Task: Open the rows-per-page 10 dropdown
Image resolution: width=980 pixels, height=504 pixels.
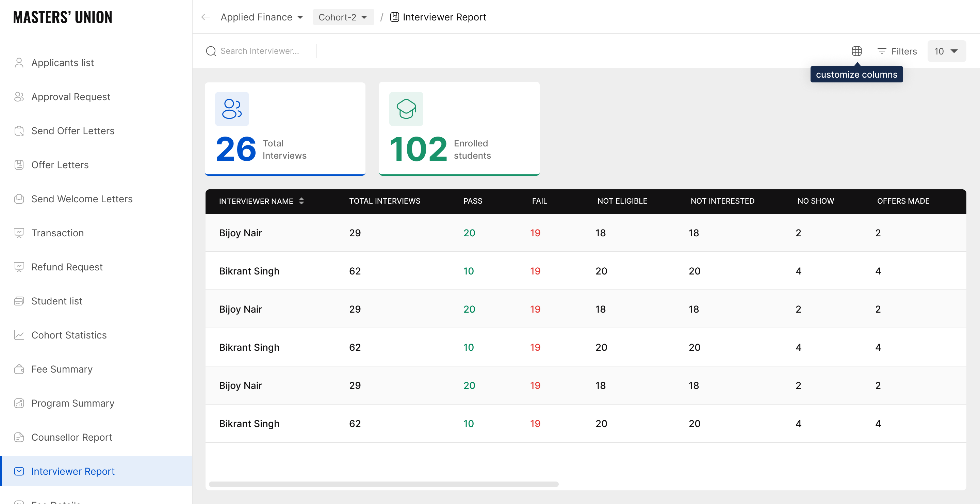Action: [x=946, y=51]
